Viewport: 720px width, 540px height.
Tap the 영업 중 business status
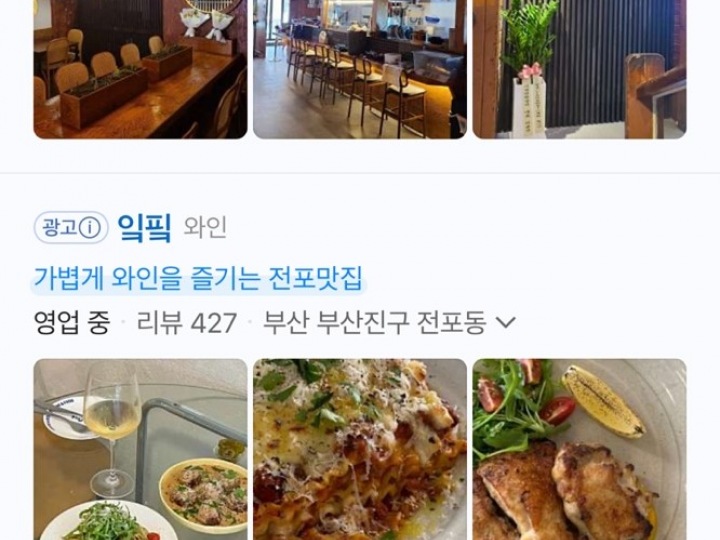point(72,322)
